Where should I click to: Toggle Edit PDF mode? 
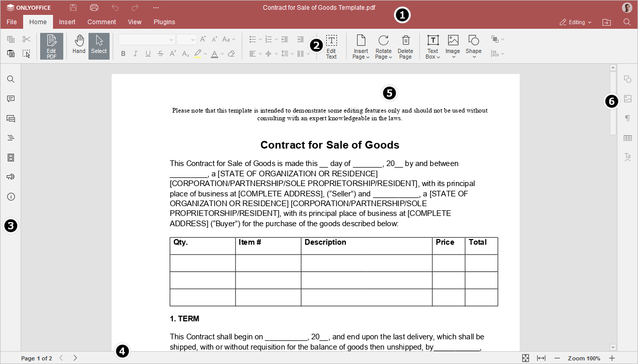[x=51, y=45]
